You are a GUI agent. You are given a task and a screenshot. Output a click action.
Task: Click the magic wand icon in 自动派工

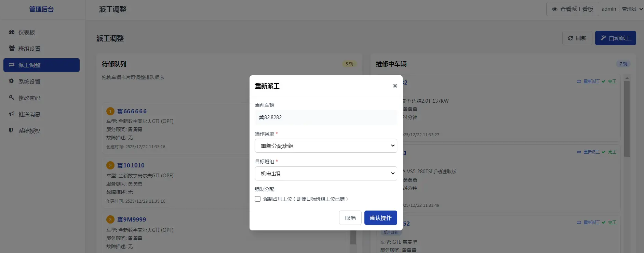[x=603, y=38]
